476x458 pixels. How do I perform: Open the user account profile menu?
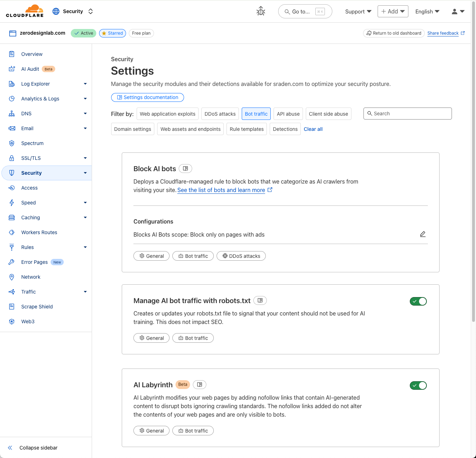458,11
